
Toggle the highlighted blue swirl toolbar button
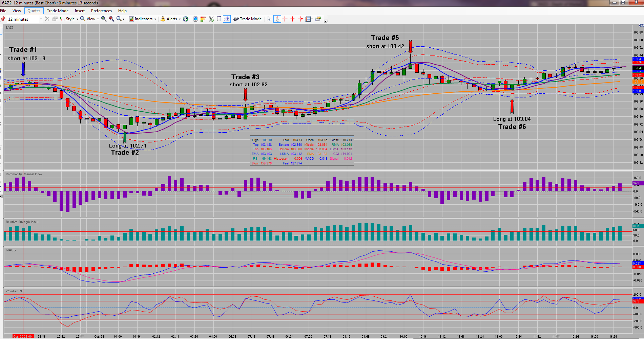(x=227, y=19)
